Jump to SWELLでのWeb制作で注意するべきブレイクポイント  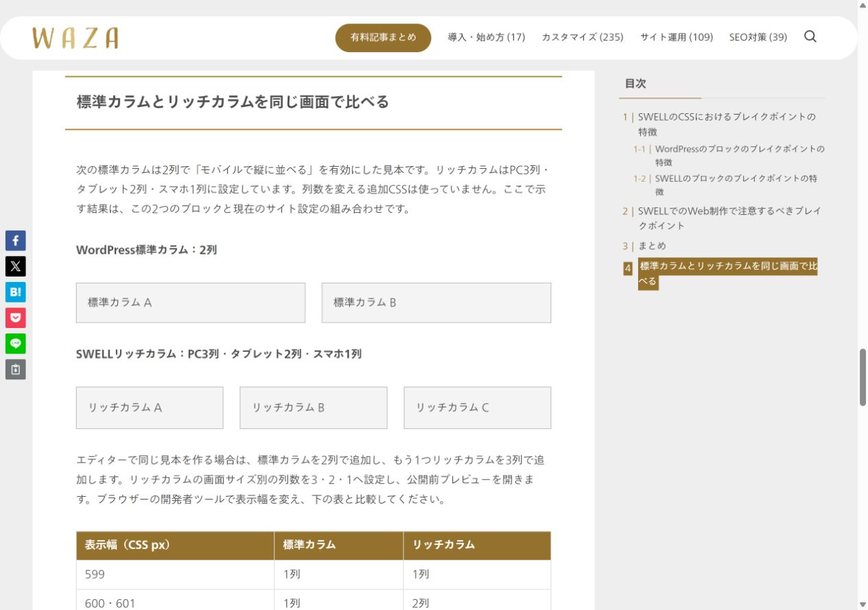coord(729,218)
